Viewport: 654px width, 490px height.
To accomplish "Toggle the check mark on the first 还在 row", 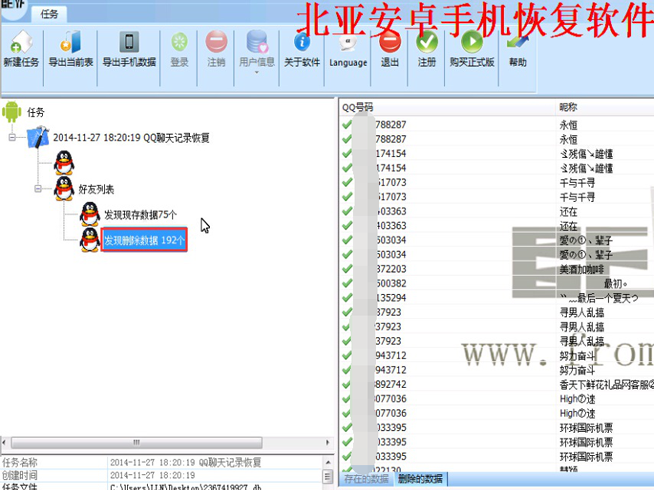I will point(347,211).
